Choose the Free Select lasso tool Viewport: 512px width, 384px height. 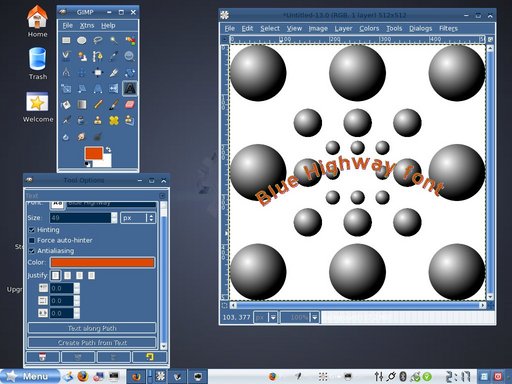98,40
